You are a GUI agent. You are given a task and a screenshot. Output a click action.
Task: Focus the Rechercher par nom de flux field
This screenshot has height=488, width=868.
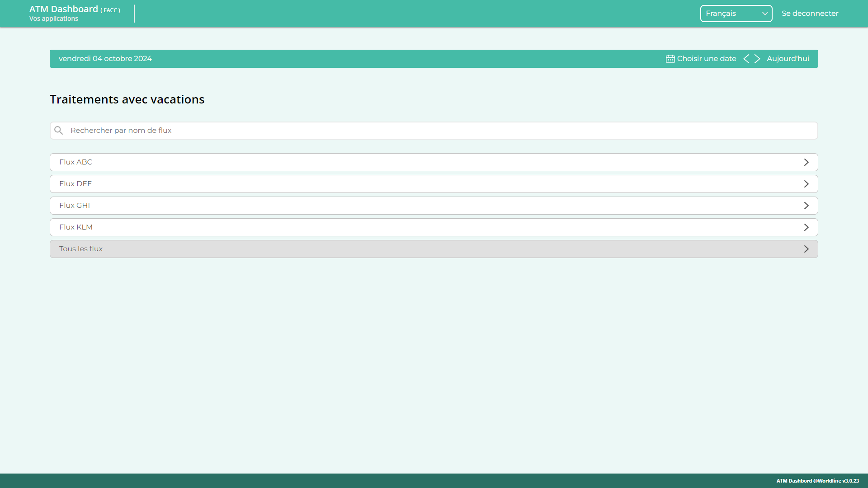[x=434, y=131]
